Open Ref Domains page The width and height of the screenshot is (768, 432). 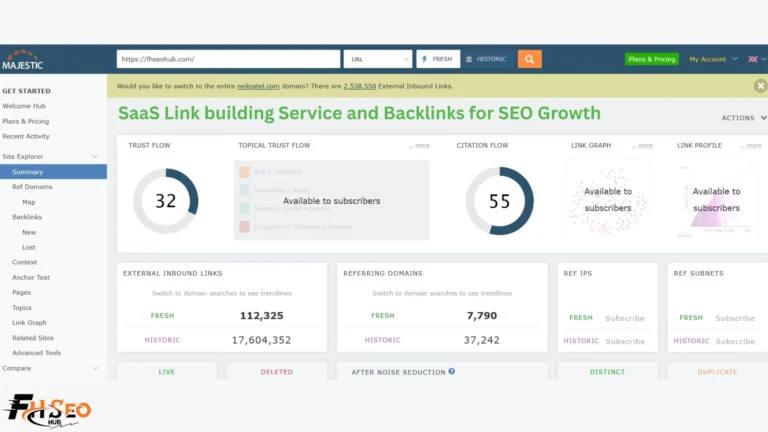point(32,187)
